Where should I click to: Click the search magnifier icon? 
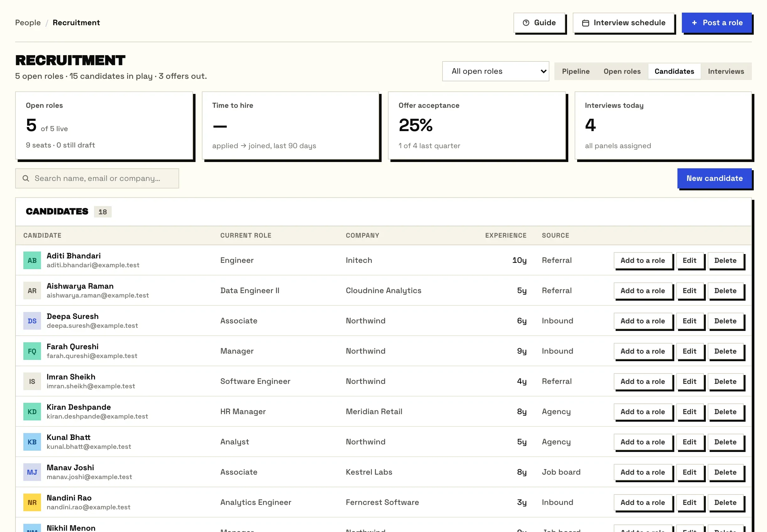26,178
